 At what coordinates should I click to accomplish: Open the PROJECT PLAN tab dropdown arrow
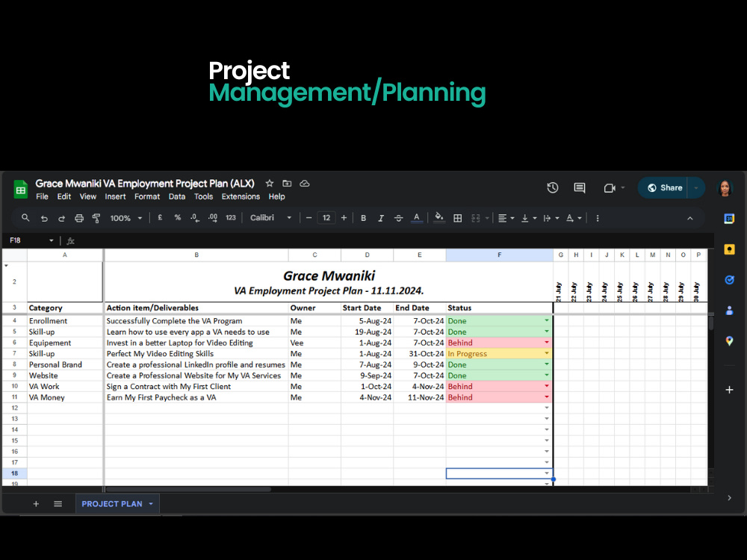pyautogui.click(x=151, y=504)
